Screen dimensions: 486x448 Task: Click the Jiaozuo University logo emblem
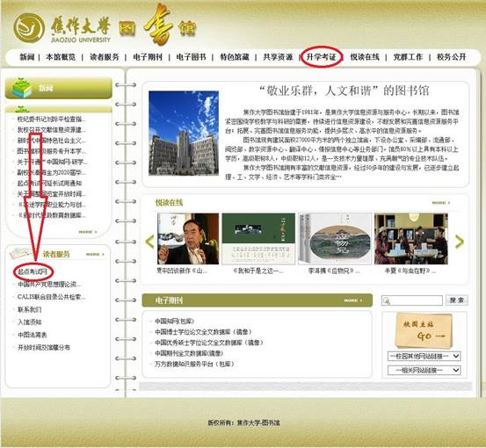pyautogui.click(x=29, y=28)
